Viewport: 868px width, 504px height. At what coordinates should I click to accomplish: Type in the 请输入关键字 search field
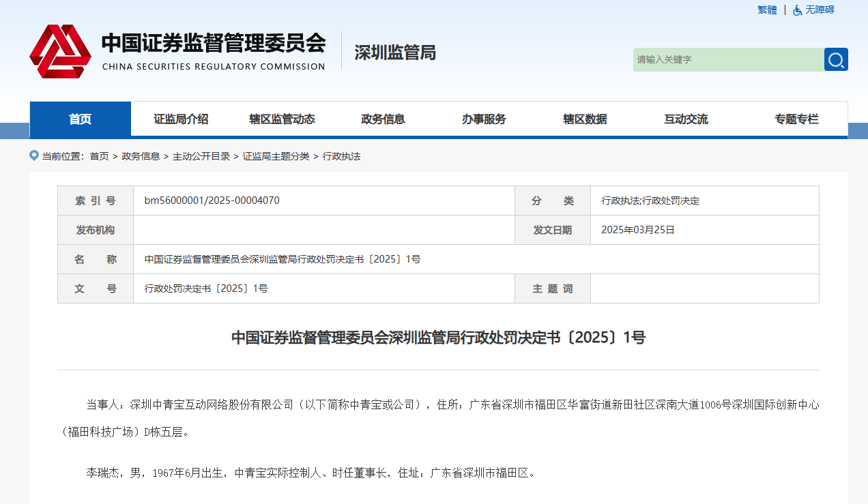727,60
